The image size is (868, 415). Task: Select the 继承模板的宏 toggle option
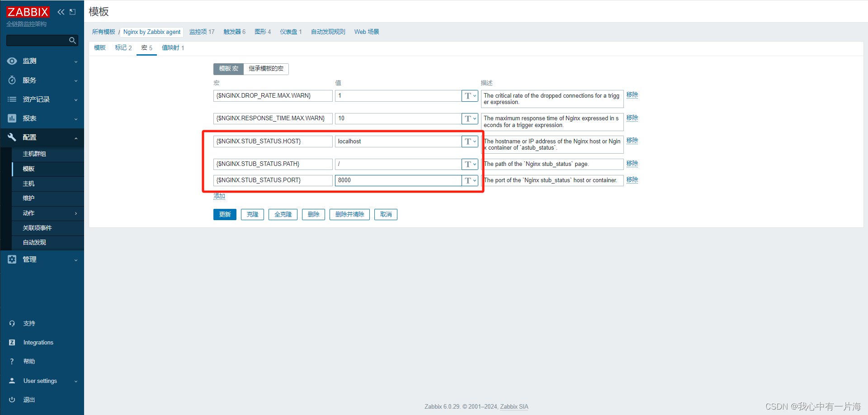point(266,69)
